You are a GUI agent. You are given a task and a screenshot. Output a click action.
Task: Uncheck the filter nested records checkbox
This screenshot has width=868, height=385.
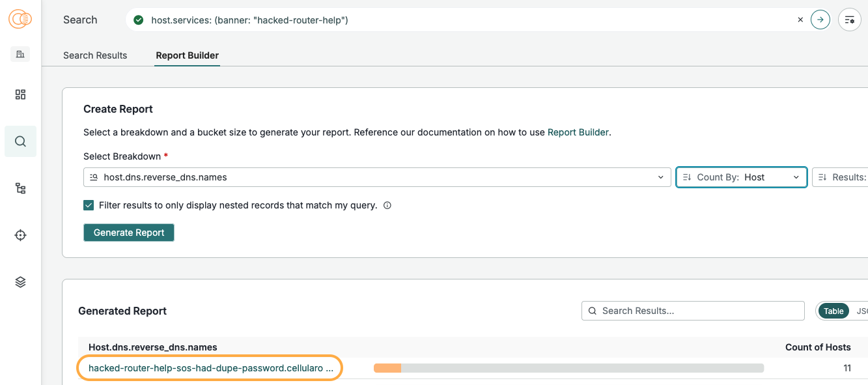coord(89,205)
